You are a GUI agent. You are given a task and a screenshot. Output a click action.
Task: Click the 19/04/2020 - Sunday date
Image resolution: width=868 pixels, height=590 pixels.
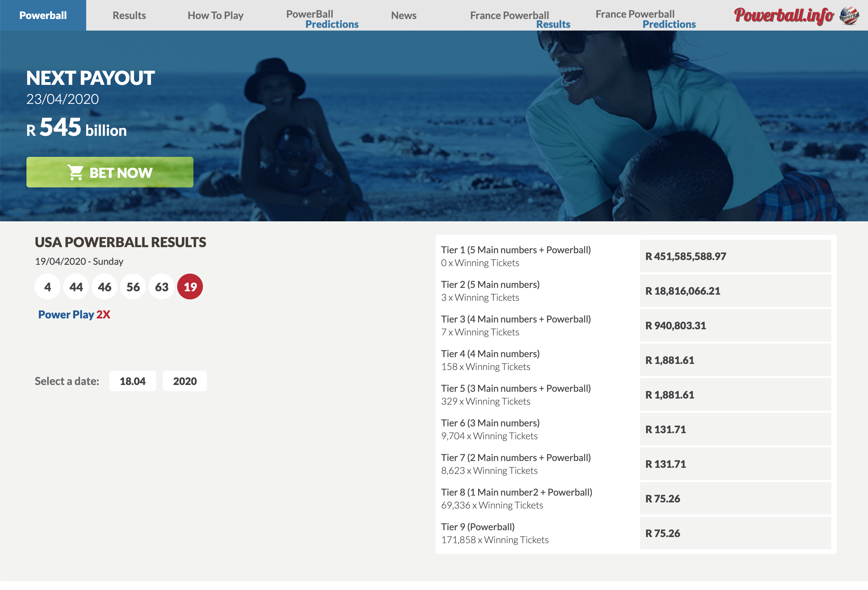[x=79, y=261]
